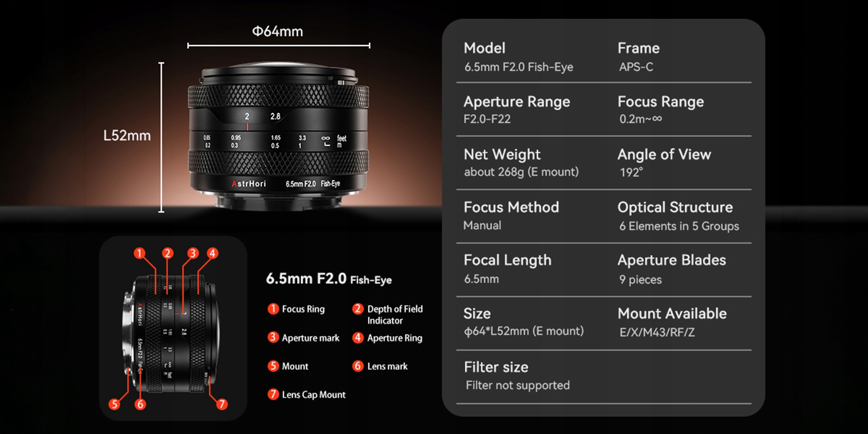The height and width of the screenshot is (434, 868).
Task: Click the legend number 1 beside Focus Ring
Action: coord(273,309)
